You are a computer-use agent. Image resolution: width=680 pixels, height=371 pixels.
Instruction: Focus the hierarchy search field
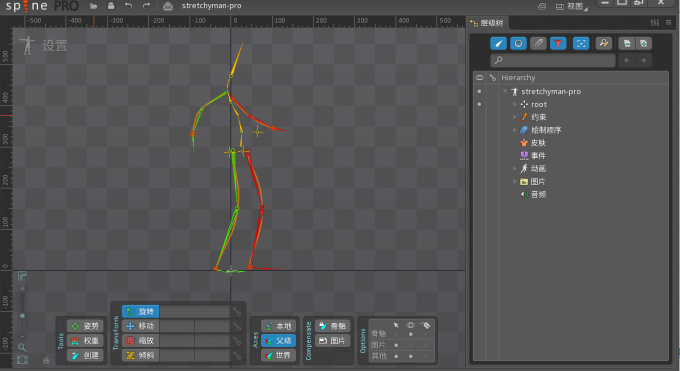click(553, 60)
